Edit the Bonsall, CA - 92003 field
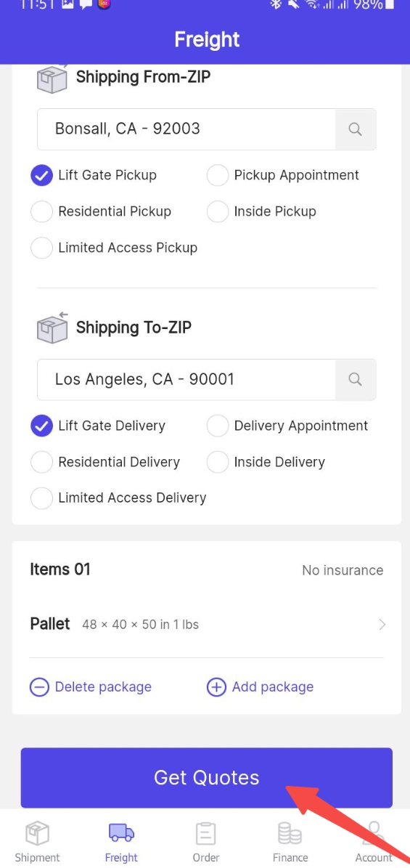Screen dimensions: 410x868 click(186, 129)
